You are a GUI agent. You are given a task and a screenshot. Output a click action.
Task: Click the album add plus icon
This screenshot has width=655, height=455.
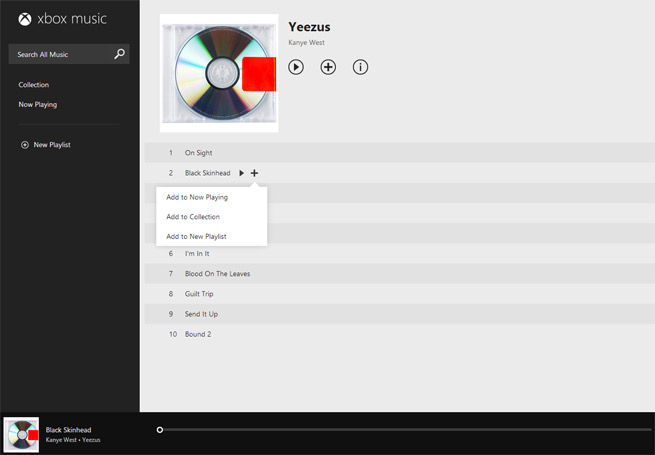point(328,67)
